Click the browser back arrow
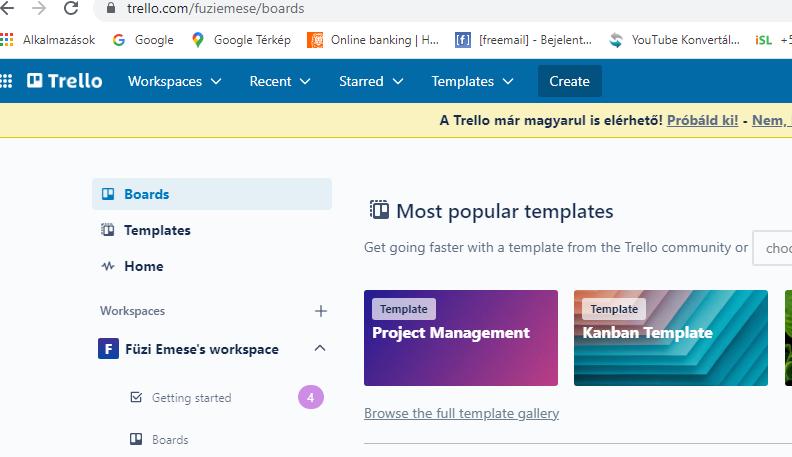792x457 pixels. [x=7, y=8]
